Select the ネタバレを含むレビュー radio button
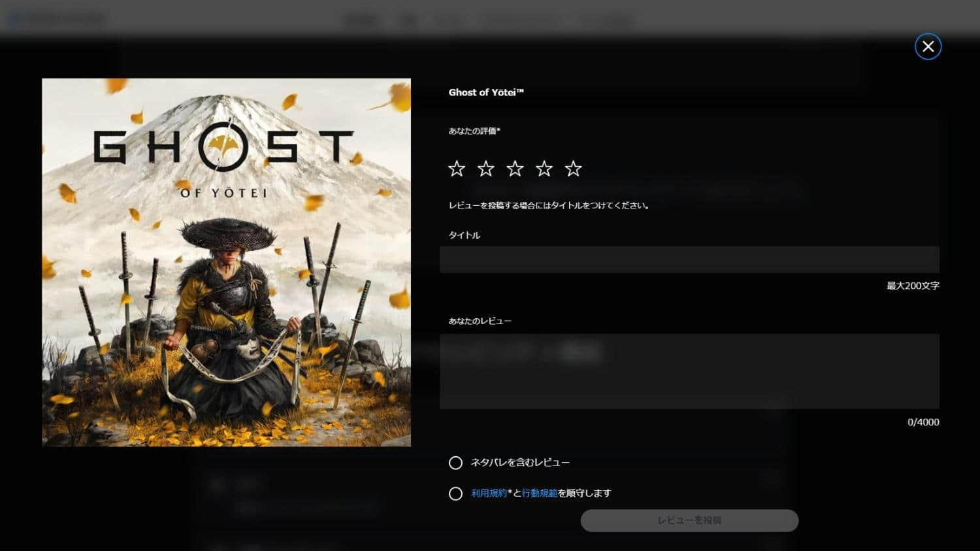 tap(455, 463)
